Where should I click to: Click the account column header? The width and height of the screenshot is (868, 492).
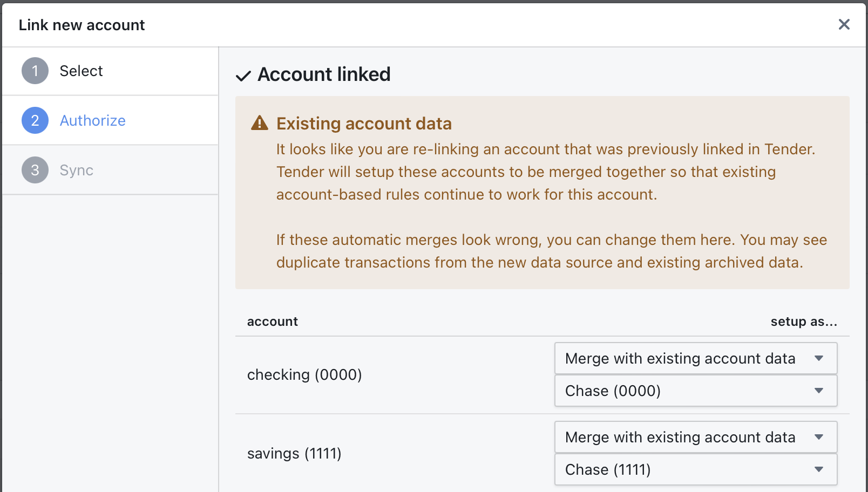[272, 321]
